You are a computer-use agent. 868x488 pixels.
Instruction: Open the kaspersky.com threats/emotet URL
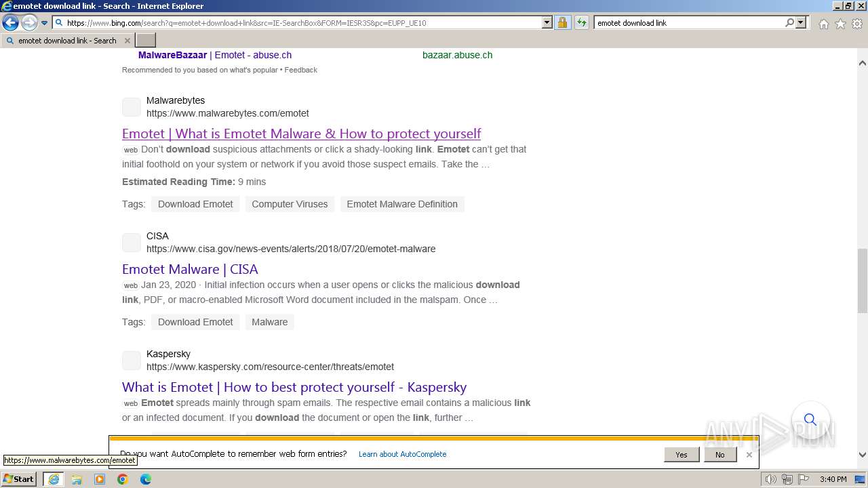(x=270, y=367)
